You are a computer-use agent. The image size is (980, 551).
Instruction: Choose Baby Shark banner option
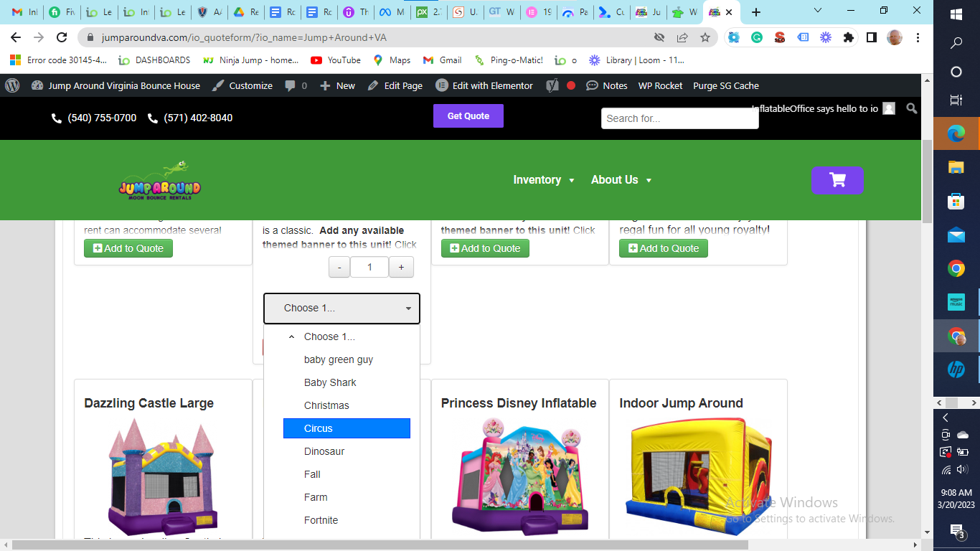[x=330, y=382]
